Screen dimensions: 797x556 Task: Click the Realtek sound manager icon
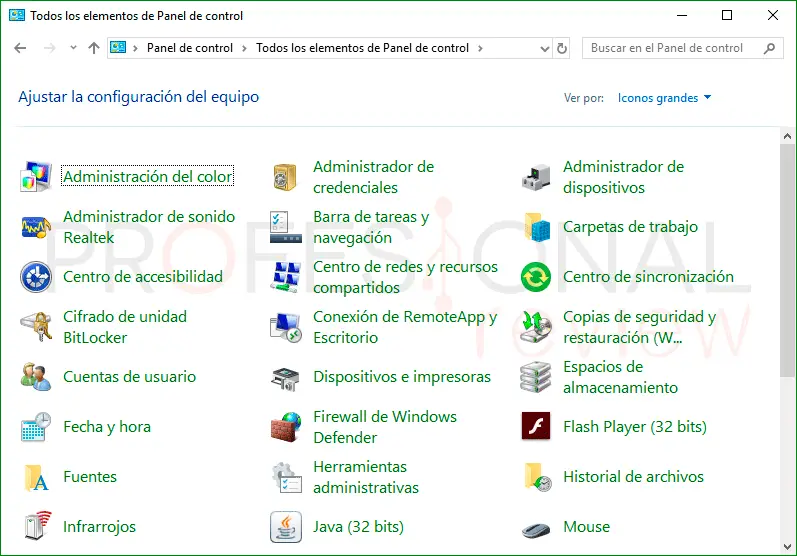[36, 227]
